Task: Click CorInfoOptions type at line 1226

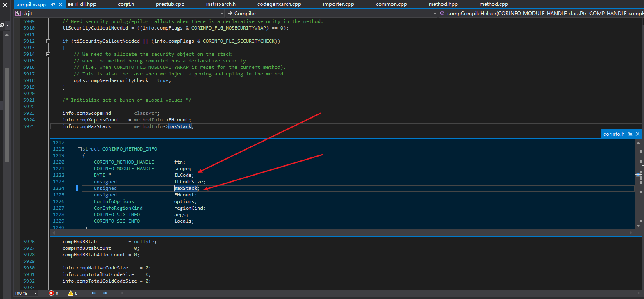Action: point(114,201)
